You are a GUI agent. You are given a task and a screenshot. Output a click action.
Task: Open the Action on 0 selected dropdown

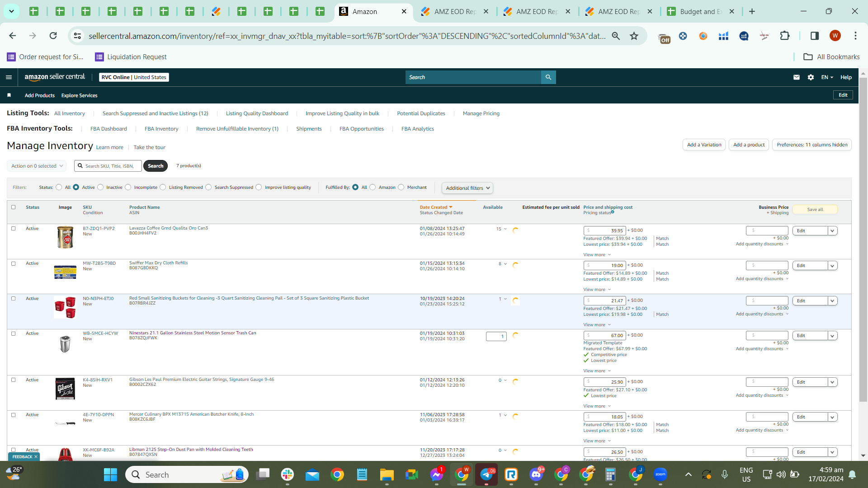[37, 166]
